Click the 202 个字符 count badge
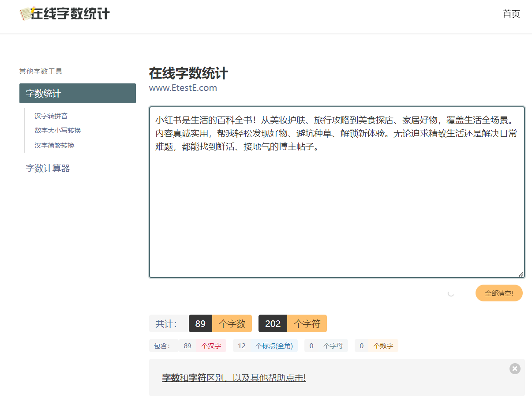Viewport: 532px width, 402px height. [292, 323]
